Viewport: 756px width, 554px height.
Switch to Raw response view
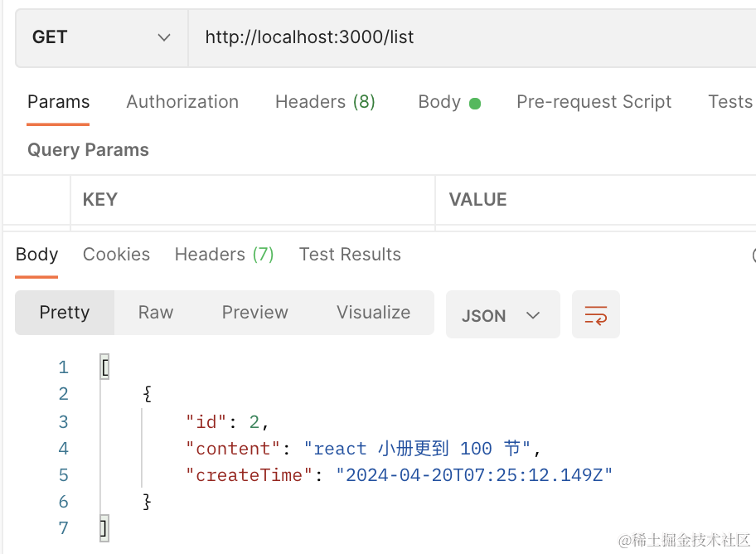[156, 313]
